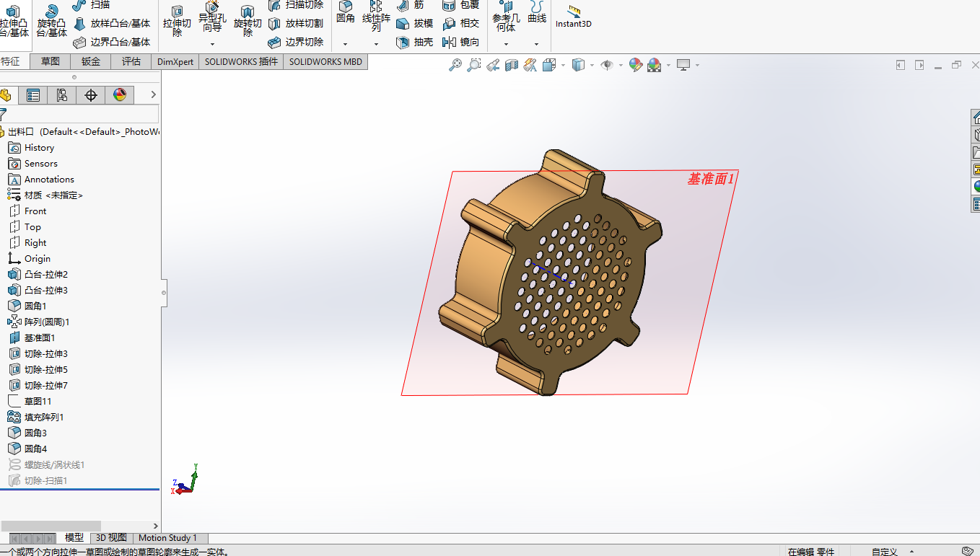The image size is (980, 556).
Task: Open the DimXpertManager crosshair tab
Action: coord(91,95)
